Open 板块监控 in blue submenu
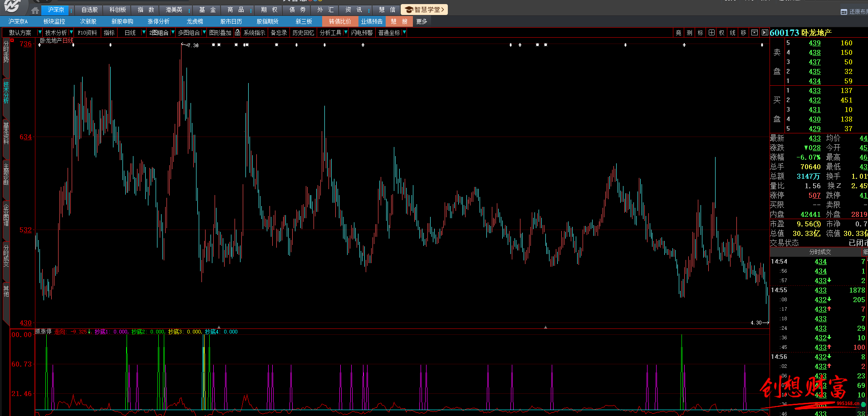This screenshot has height=416, width=868. (54, 21)
